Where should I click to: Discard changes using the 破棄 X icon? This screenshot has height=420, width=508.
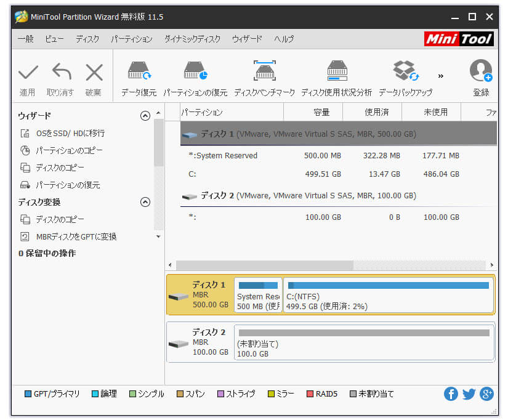point(93,76)
